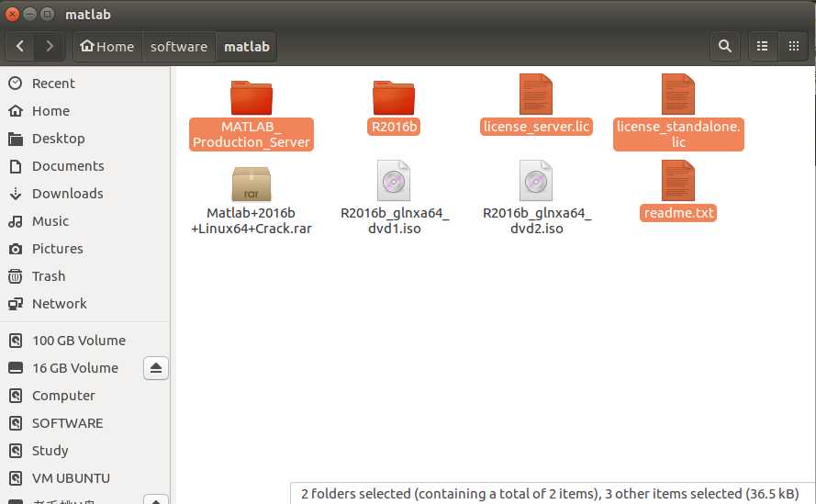Open the Study volume in sidebar

click(85, 451)
